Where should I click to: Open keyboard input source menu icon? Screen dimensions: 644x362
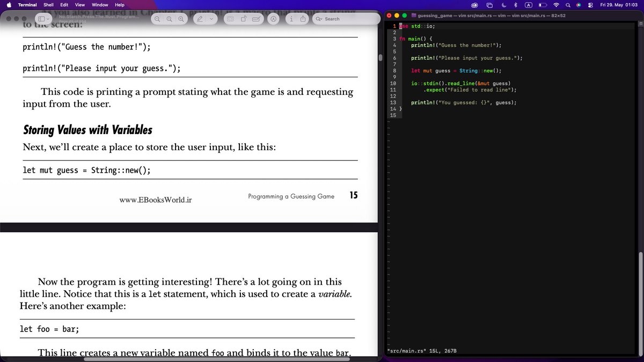[x=529, y=4]
